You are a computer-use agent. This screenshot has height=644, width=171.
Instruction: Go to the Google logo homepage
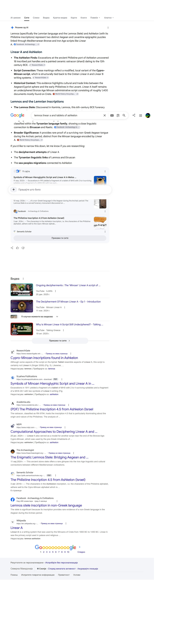(17, 115)
